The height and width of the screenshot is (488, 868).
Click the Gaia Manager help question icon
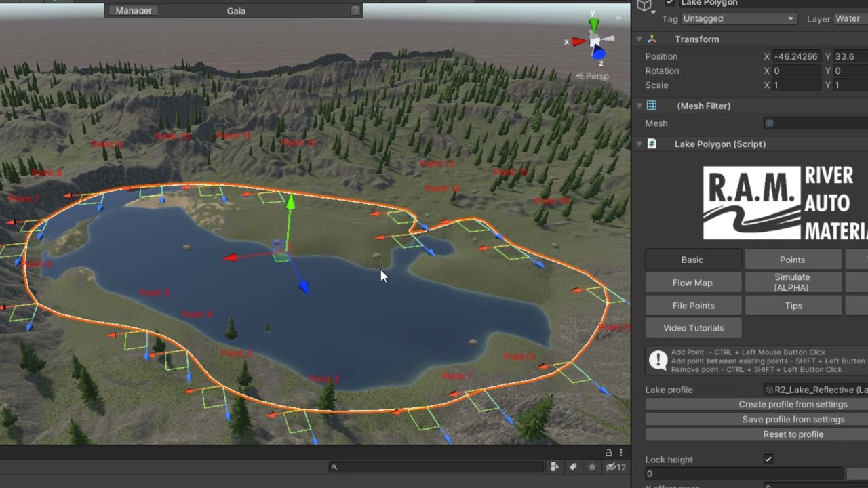(x=355, y=11)
